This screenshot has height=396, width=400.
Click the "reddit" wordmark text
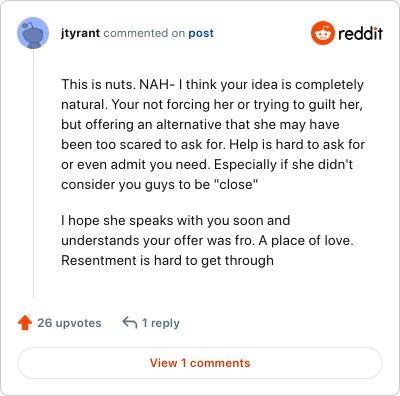click(360, 33)
